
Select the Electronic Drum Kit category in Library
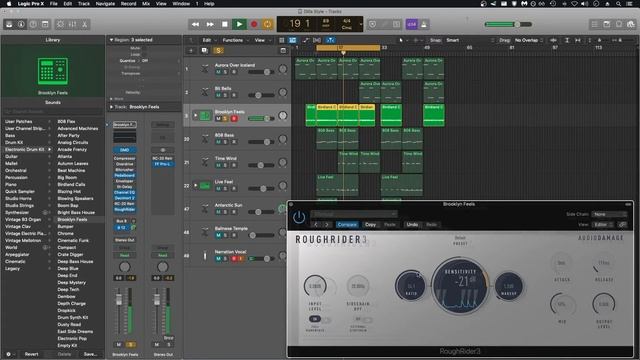pyautogui.click(x=24, y=149)
